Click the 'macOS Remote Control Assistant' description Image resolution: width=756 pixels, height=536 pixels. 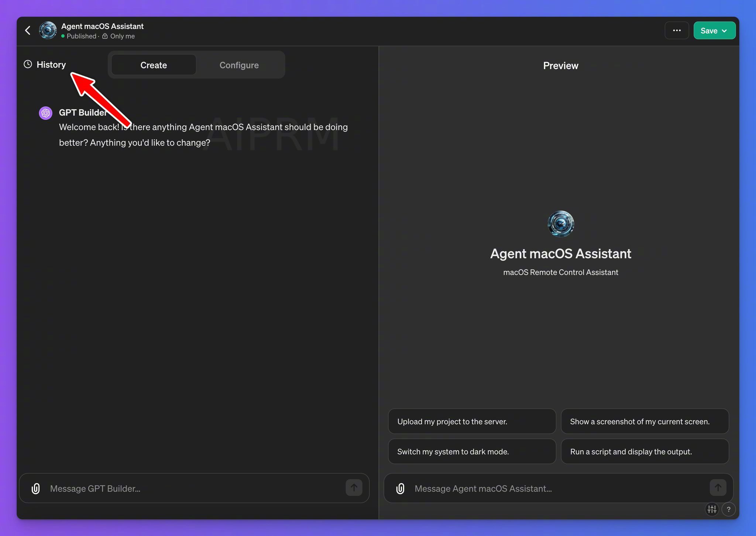(561, 272)
